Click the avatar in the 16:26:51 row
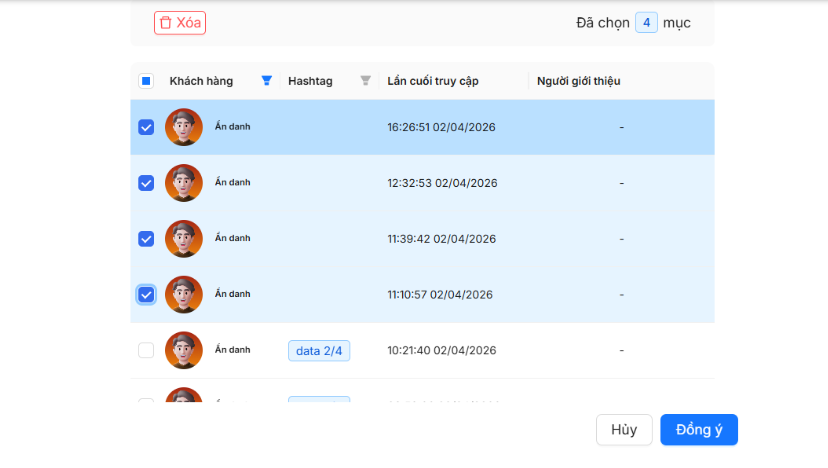The width and height of the screenshot is (828, 468). click(184, 127)
